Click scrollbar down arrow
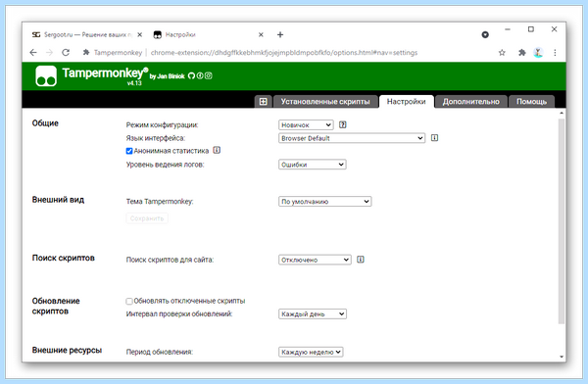Viewport: 588px width, 384px height. (x=562, y=357)
